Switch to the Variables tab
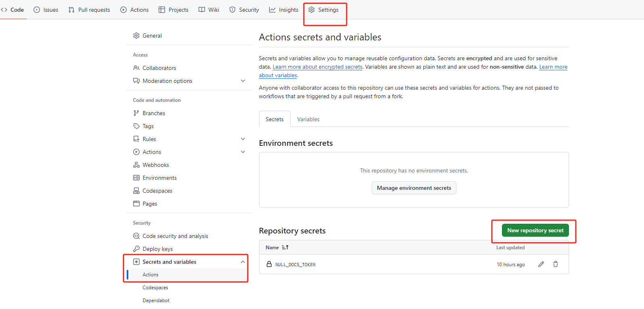 (x=308, y=119)
